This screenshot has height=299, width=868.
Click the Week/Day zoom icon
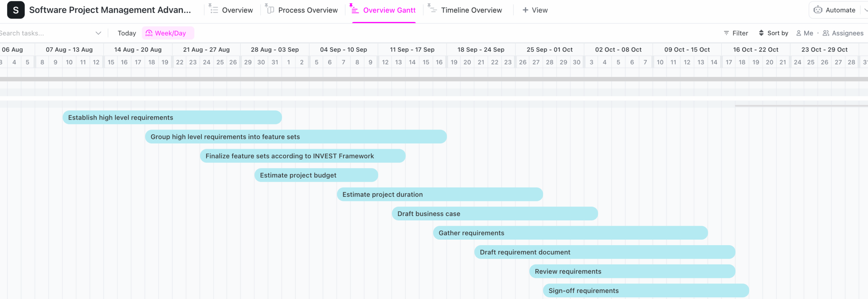click(149, 33)
